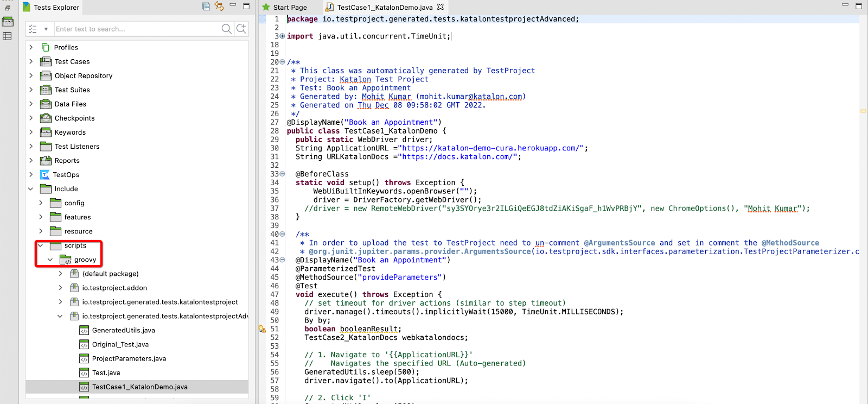Expand the Test Cases folder
Image resolution: width=868 pixels, height=404 pixels.
click(x=31, y=61)
